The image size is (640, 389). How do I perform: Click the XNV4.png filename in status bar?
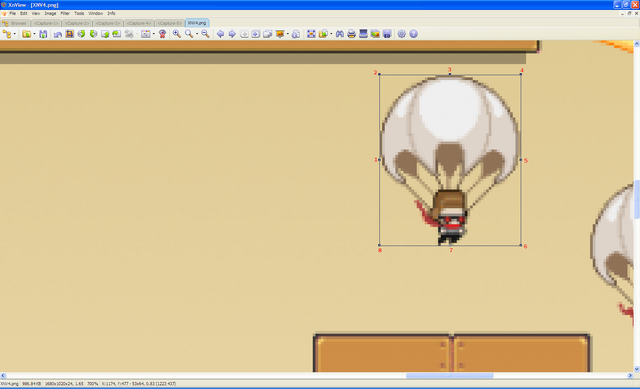[x=9, y=384]
